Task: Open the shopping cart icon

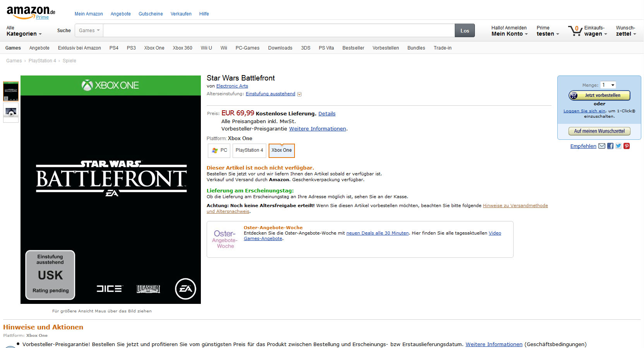Action: coord(575,31)
